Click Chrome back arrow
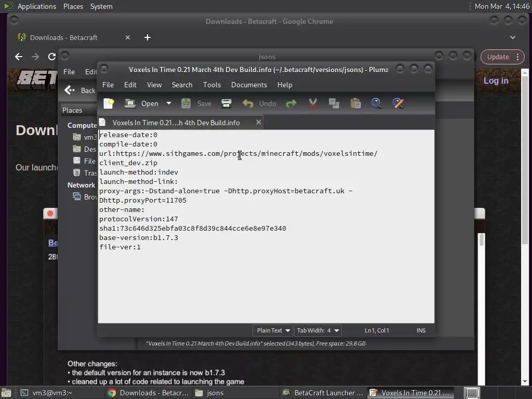This screenshot has width=532, height=399. (19, 57)
